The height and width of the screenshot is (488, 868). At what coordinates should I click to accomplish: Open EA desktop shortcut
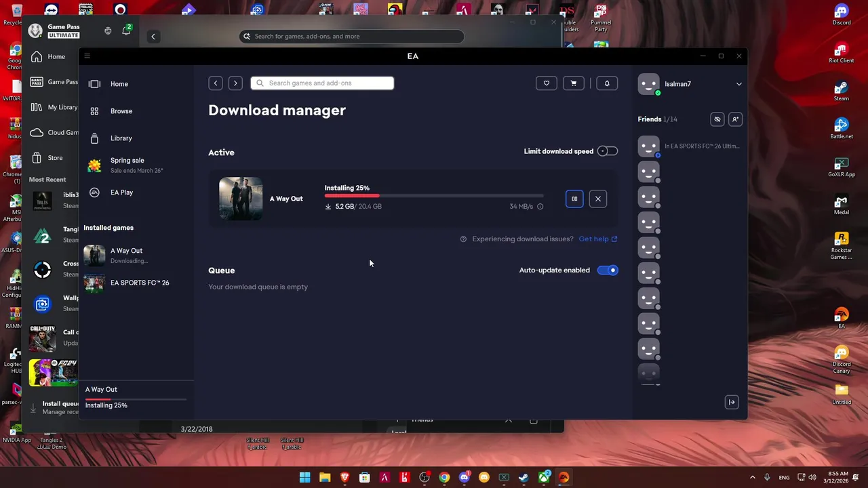(x=842, y=319)
